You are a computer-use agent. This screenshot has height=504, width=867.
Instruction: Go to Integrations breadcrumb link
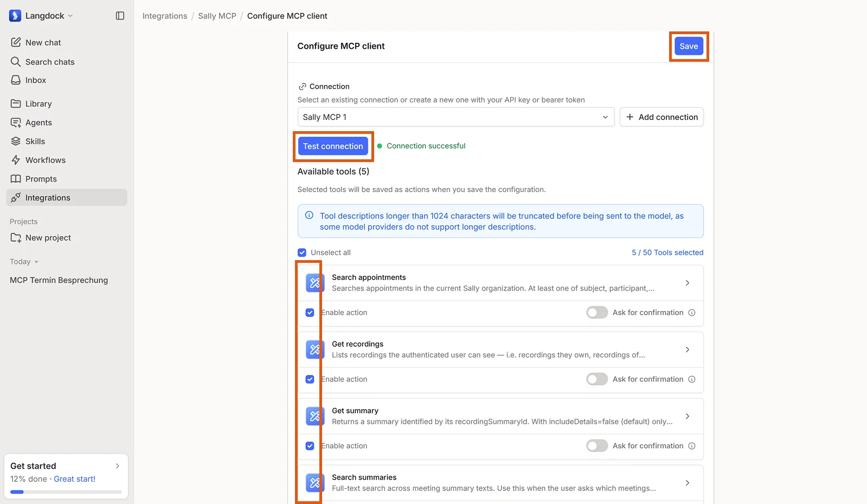pyautogui.click(x=165, y=16)
